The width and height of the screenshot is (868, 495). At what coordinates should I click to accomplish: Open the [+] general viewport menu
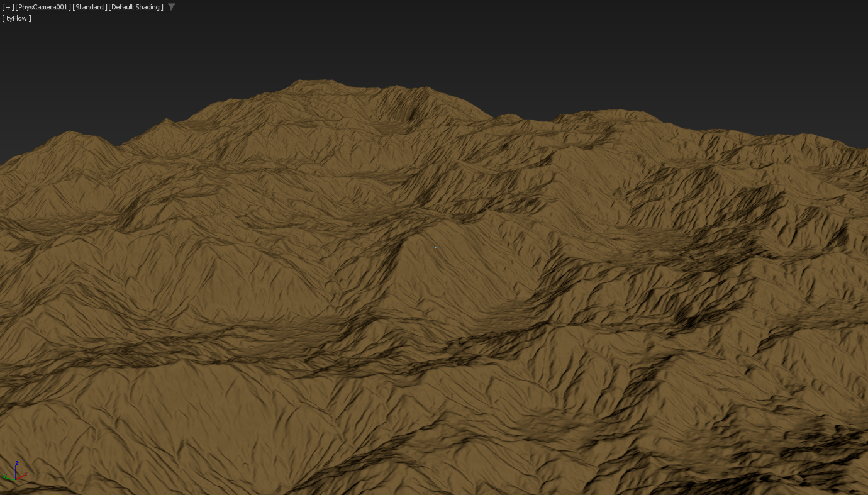click(x=8, y=7)
